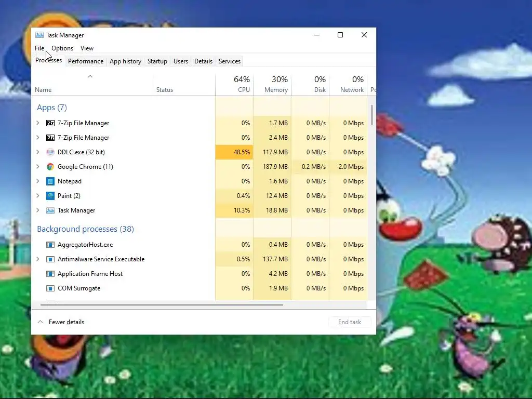Image resolution: width=532 pixels, height=399 pixels.
Task: Expand the DDLC.exe (32 bit) process group
Action: pyautogui.click(x=38, y=152)
